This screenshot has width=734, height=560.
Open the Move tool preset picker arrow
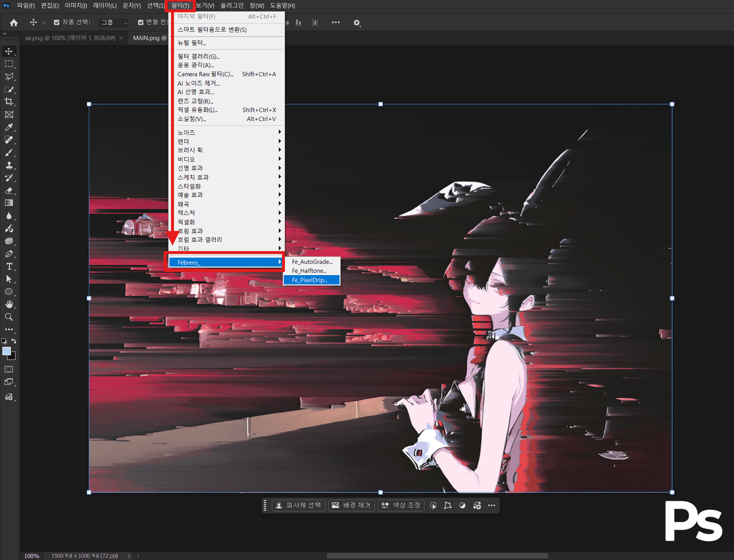[44, 23]
